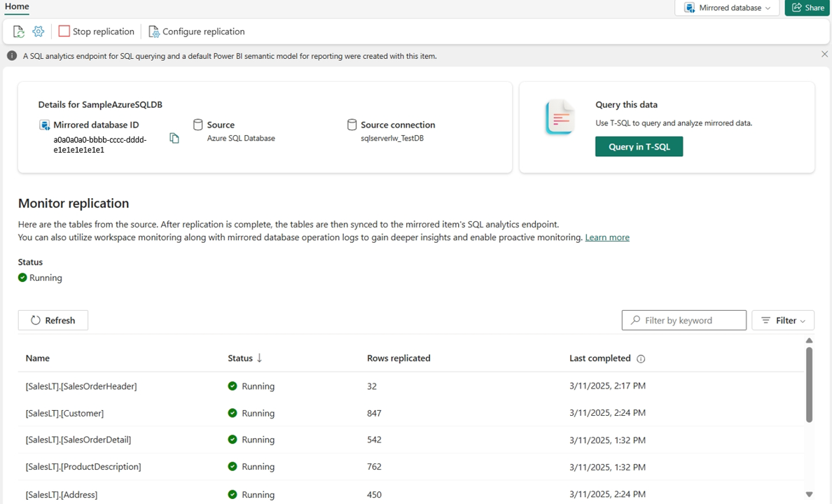Expand the Mirrored database dropdown

(727, 8)
